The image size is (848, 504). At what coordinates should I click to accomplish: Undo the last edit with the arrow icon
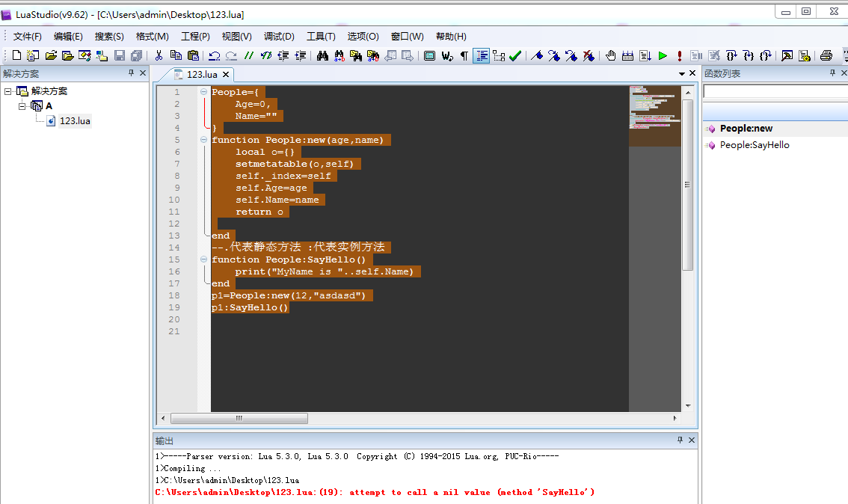[214, 55]
